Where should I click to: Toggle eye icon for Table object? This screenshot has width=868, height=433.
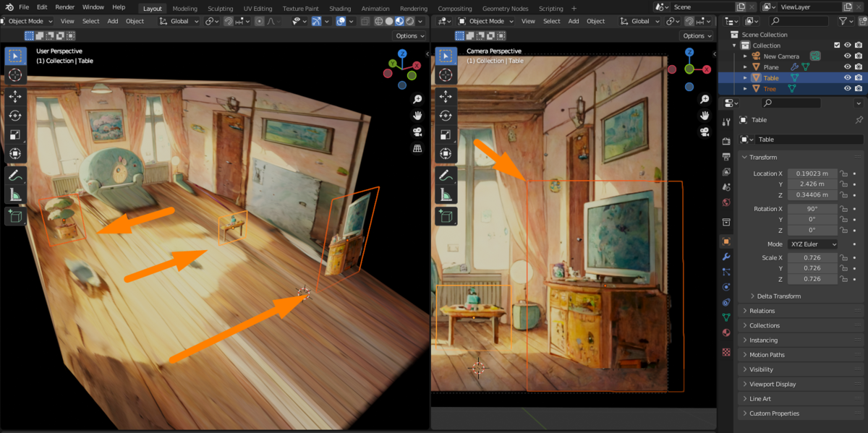point(848,77)
